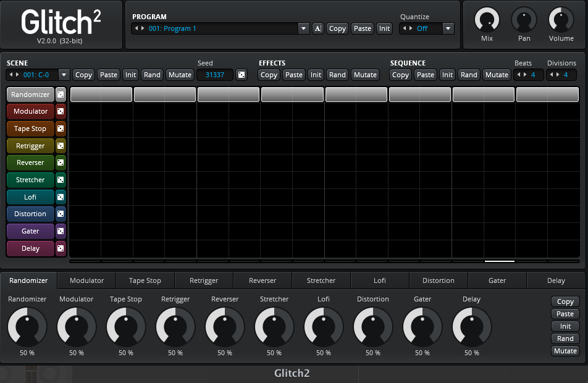Switch to the Retrigger tab
This screenshot has height=383, width=588.
204,280
